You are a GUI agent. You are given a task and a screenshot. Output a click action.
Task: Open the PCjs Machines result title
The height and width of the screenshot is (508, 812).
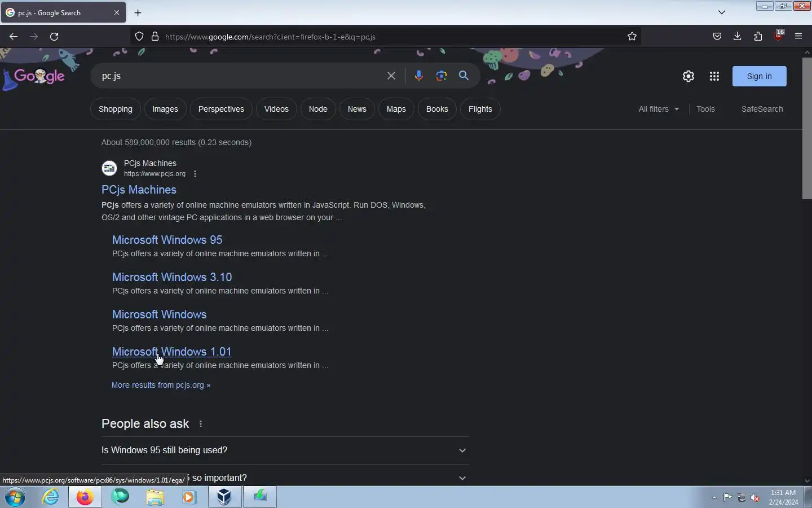[x=139, y=190]
